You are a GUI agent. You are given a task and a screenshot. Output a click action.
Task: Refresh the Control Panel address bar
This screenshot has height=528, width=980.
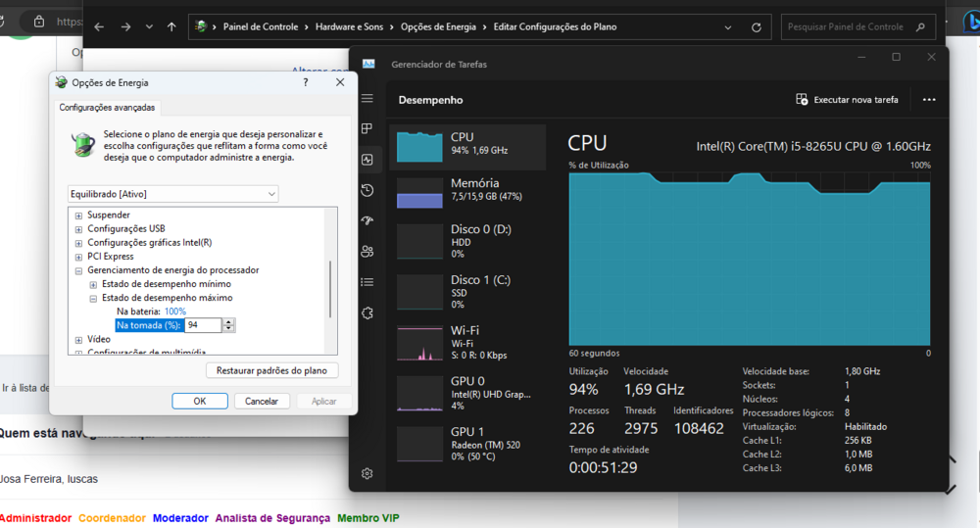click(757, 27)
